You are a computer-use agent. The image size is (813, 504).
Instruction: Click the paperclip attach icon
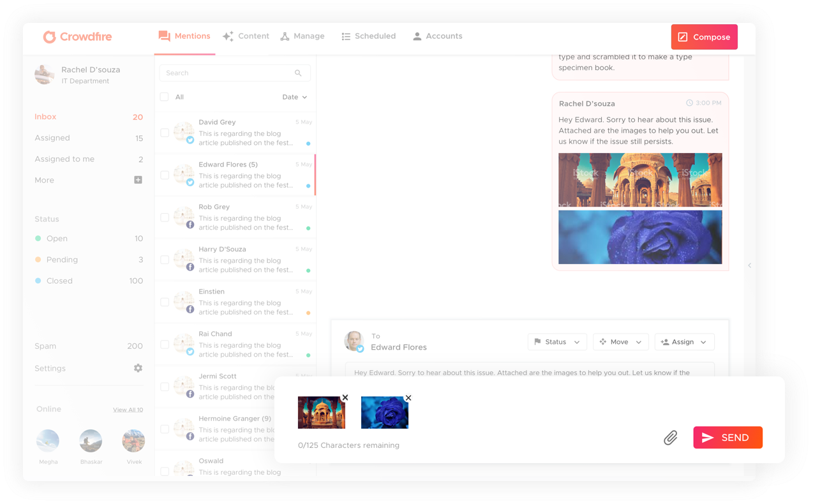coord(670,438)
